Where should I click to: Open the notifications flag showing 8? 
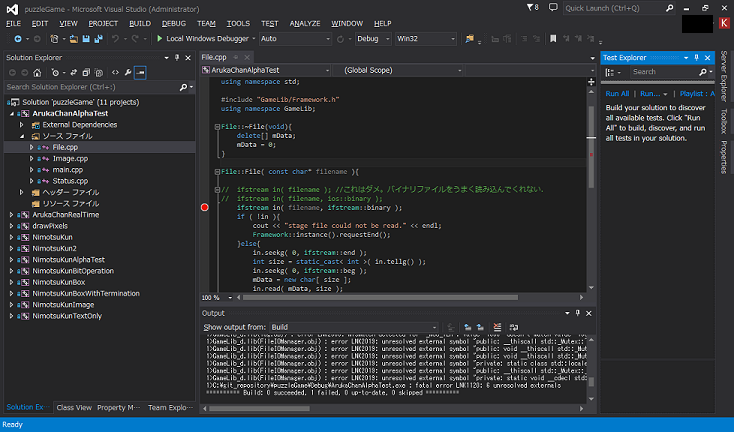tap(533, 7)
